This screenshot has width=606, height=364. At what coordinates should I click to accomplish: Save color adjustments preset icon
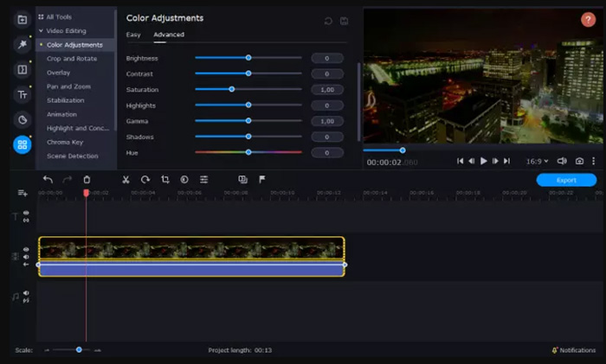tap(344, 22)
